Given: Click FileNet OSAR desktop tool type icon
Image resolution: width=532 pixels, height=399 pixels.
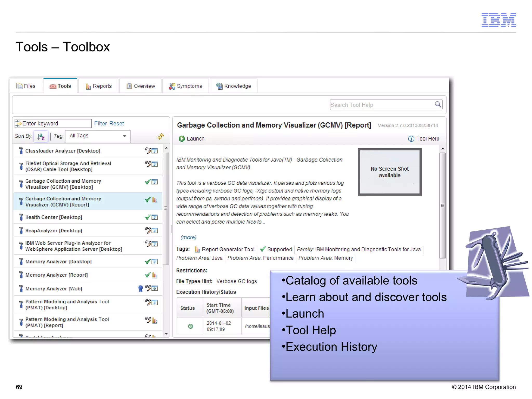Looking at the screenshot, I should [155, 164].
